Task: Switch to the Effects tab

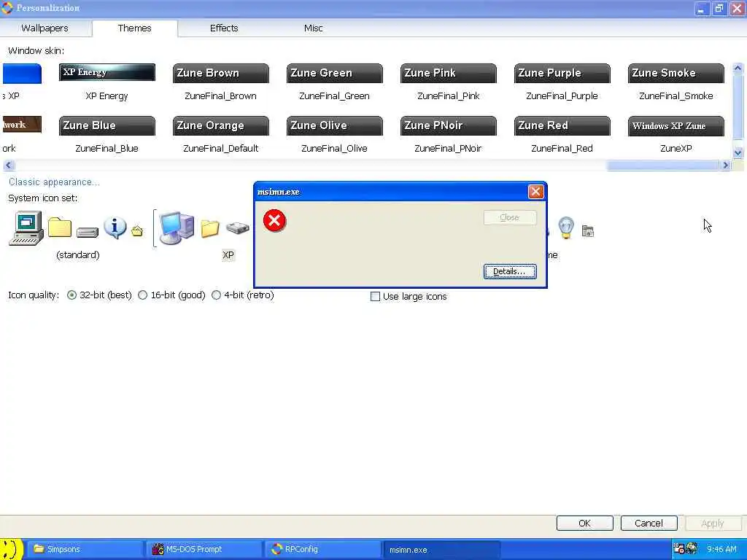Action: point(224,28)
